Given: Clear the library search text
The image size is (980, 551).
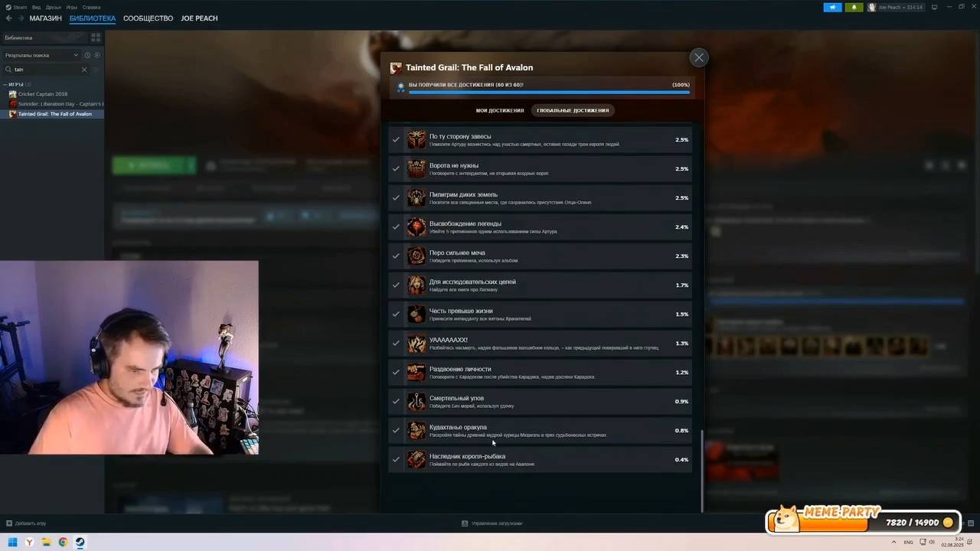Looking at the screenshot, I should coord(84,70).
